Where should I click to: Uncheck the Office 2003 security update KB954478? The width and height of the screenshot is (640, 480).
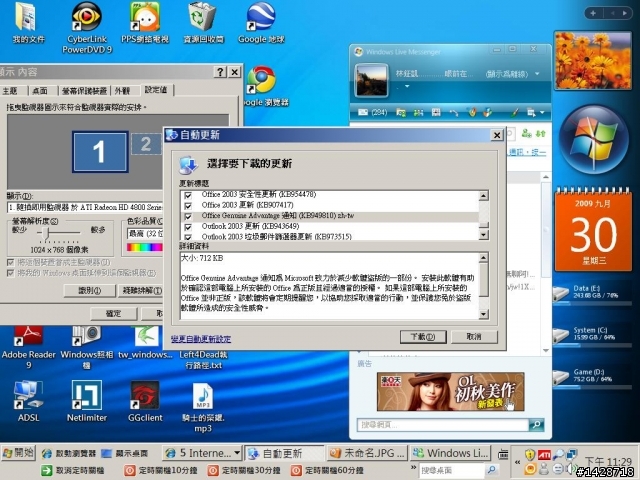tap(188, 196)
